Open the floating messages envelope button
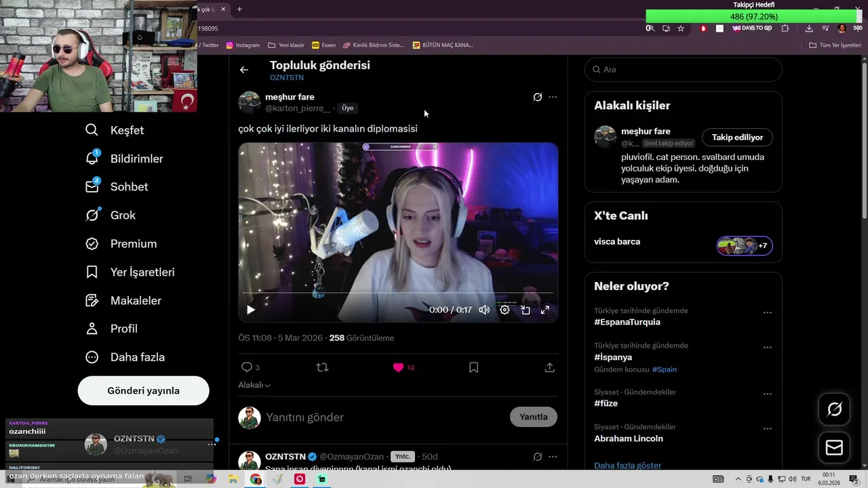The image size is (868, 488). click(835, 448)
